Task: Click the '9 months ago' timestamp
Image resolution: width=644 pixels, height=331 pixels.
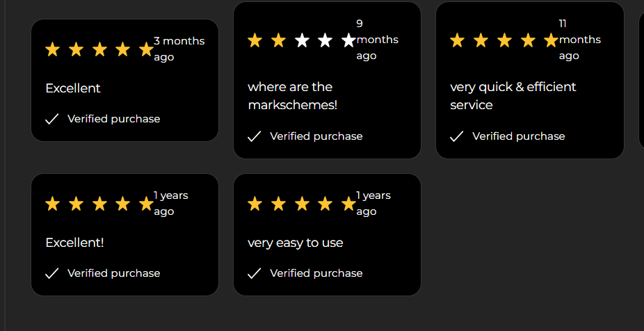Action: (377, 40)
